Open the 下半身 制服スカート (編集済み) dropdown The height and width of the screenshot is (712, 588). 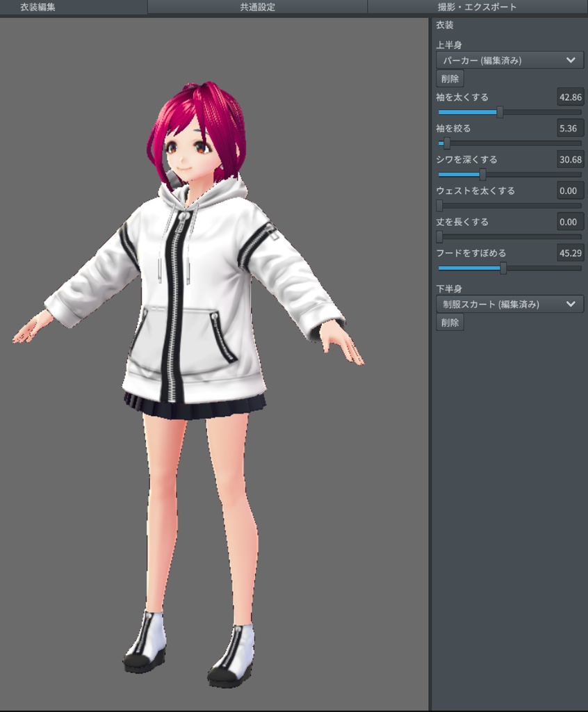(x=509, y=304)
